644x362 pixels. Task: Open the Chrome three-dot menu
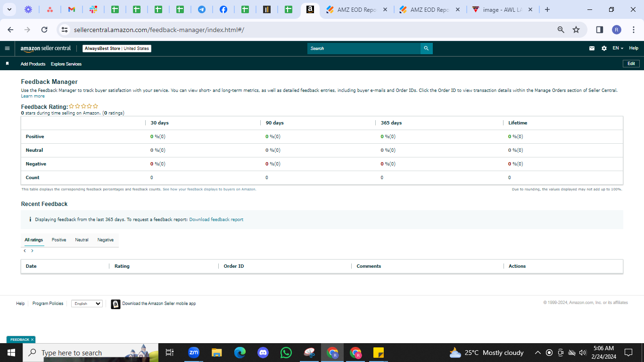[633, 30]
